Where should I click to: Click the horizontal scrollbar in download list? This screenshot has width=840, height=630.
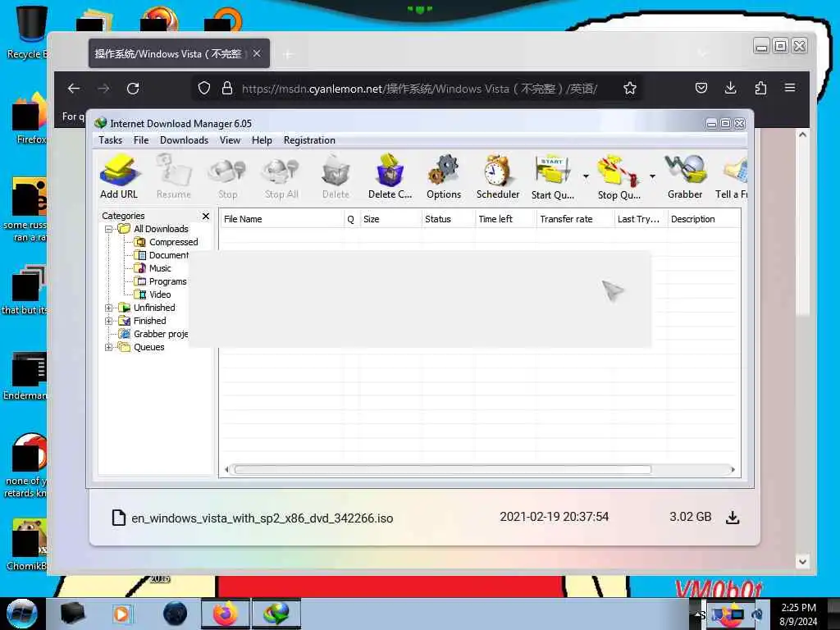(x=442, y=470)
